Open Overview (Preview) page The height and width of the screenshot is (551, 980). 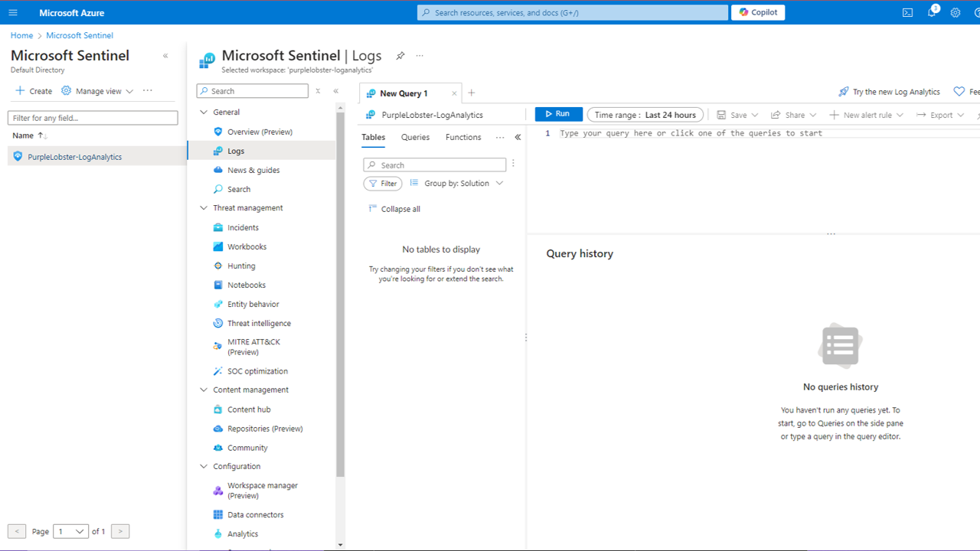tap(260, 132)
